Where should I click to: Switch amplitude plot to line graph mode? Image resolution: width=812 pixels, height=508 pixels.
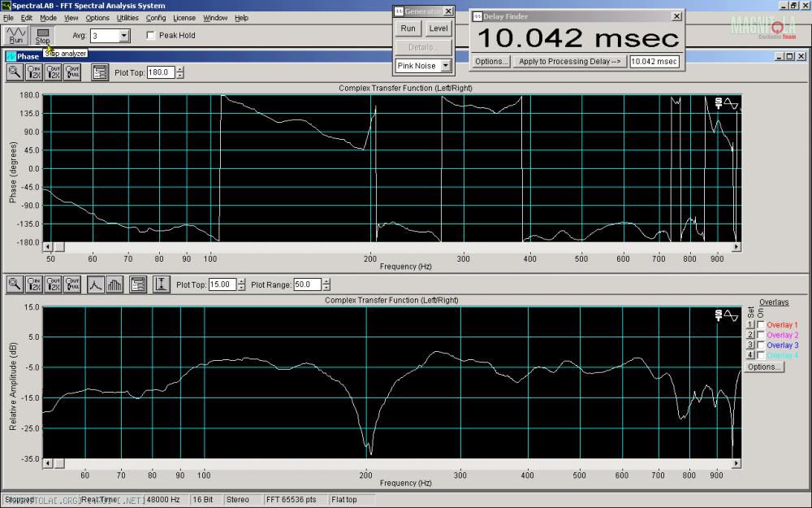(x=95, y=284)
